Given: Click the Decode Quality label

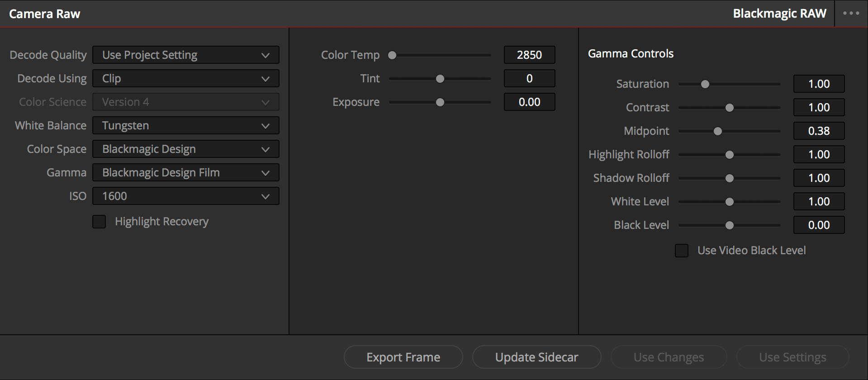Looking at the screenshot, I should pyautogui.click(x=48, y=55).
